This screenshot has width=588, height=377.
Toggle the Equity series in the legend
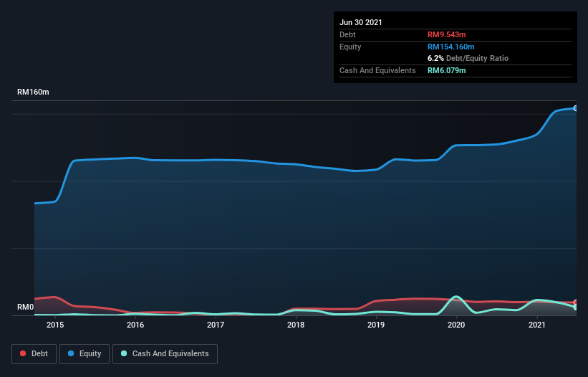click(x=85, y=354)
